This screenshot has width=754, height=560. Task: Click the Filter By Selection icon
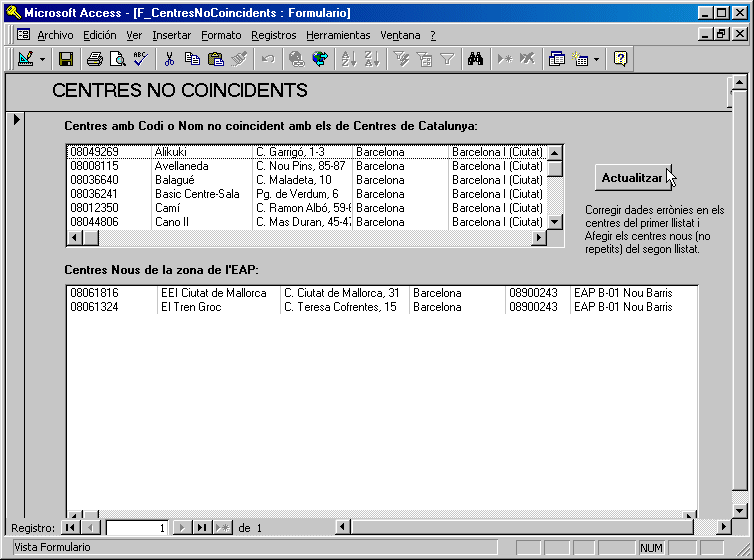(401, 59)
